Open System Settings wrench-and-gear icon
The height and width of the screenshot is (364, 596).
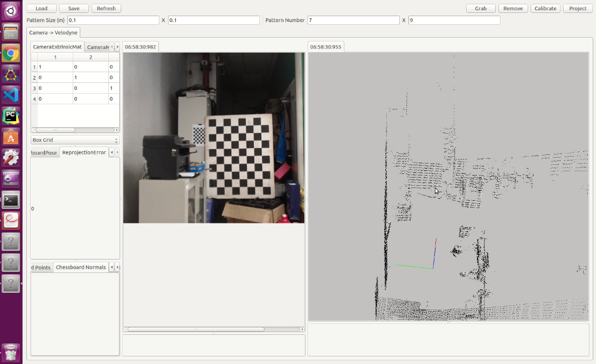coord(11,157)
